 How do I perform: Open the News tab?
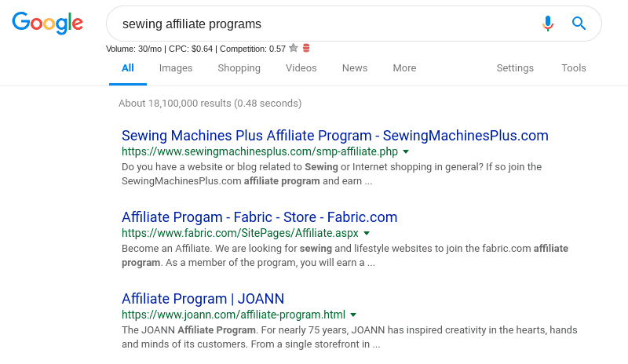[x=355, y=68]
